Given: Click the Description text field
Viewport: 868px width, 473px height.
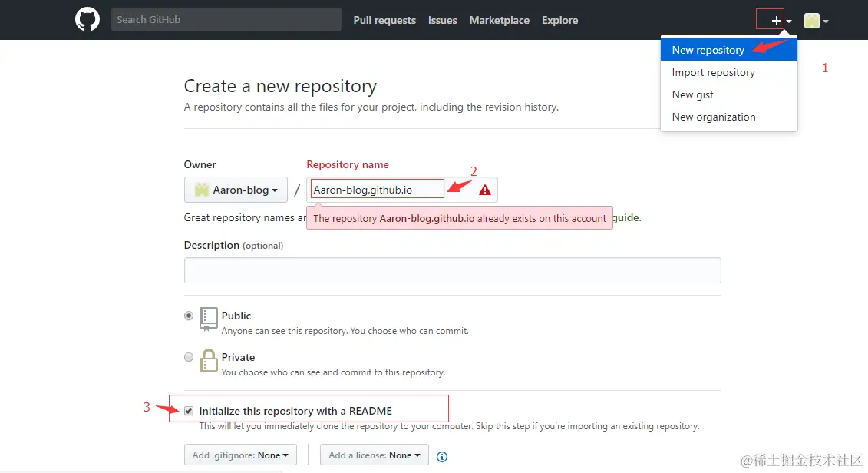Looking at the screenshot, I should 452,270.
